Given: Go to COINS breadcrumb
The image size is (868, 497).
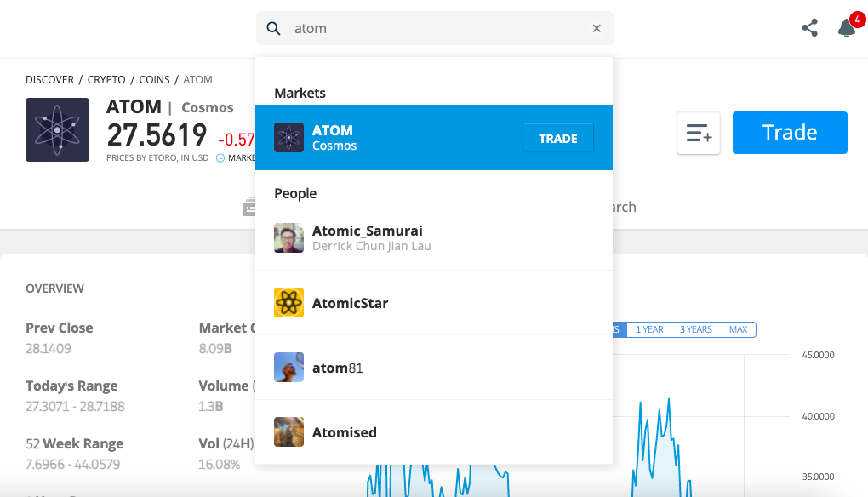Looking at the screenshot, I should click(154, 80).
